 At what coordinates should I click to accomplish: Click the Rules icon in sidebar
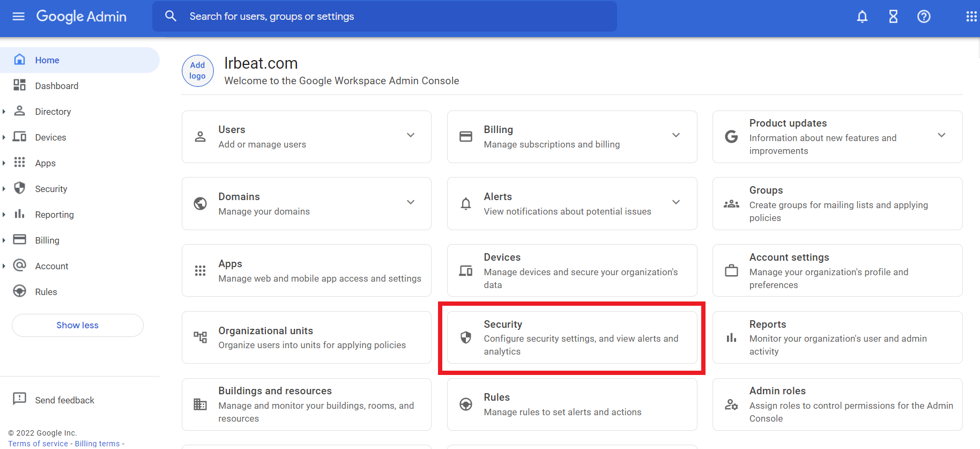[20, 291]
